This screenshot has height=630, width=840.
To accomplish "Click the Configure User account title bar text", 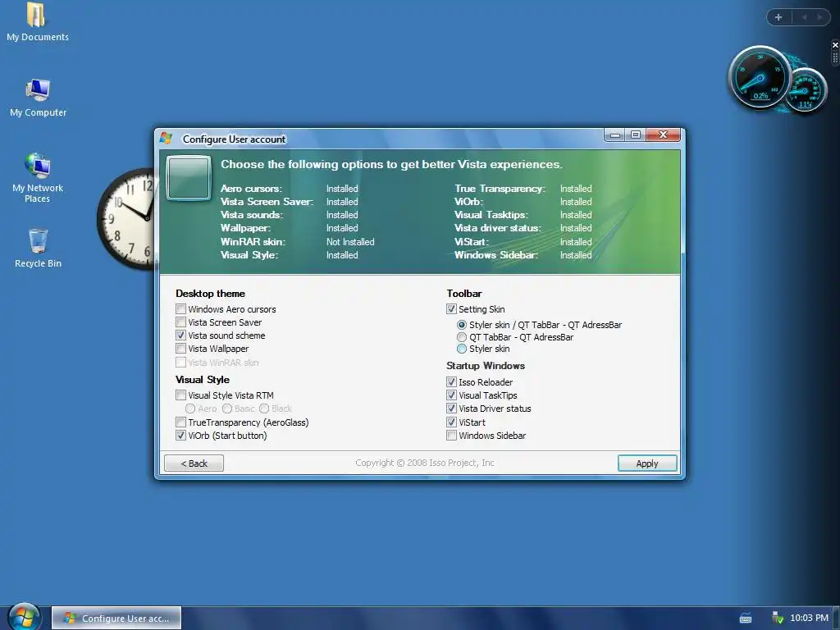I will (234, 139).
